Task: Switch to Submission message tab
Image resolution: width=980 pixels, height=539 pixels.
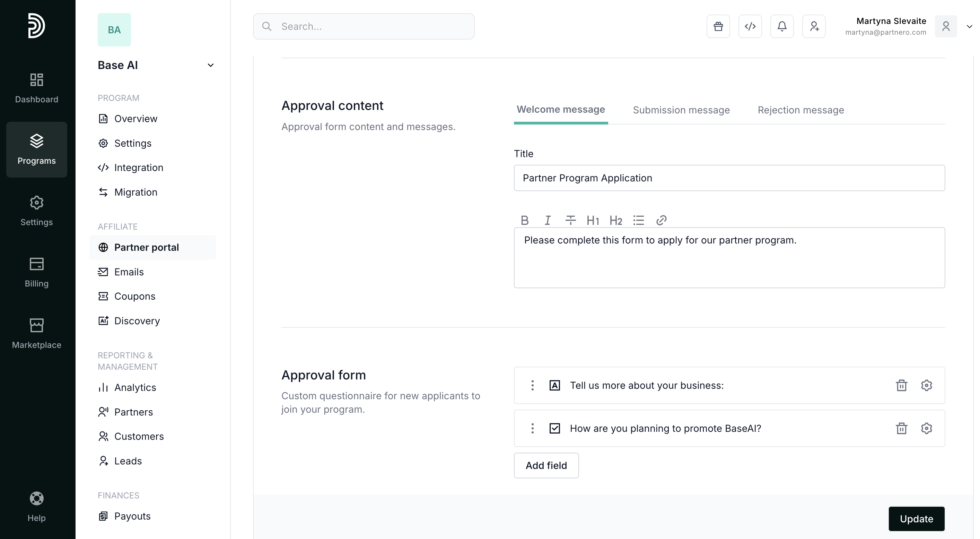Action: coord(681,110)
